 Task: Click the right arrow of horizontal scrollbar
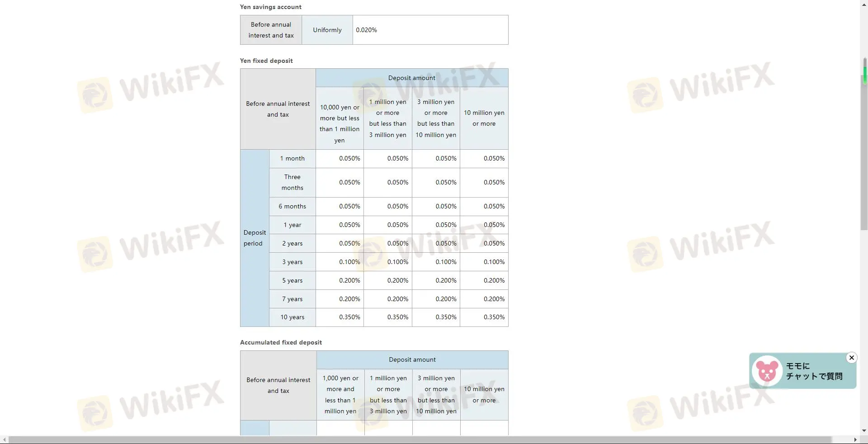point(855,439)
